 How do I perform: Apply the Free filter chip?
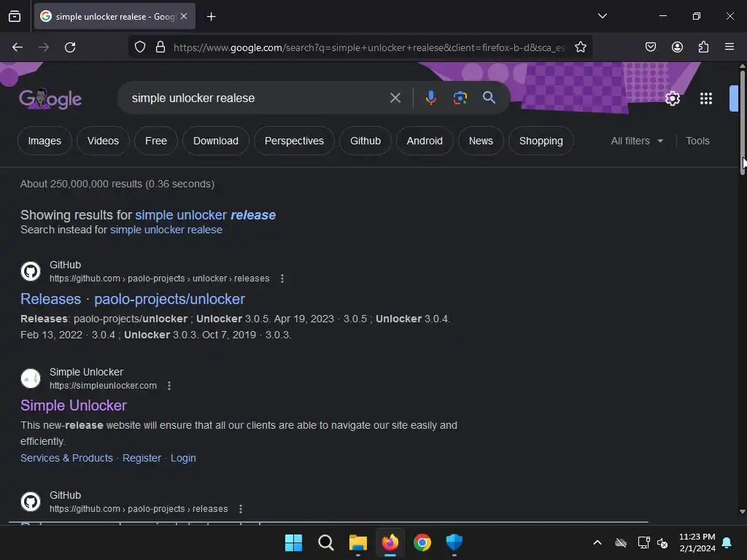pos(156,141)
